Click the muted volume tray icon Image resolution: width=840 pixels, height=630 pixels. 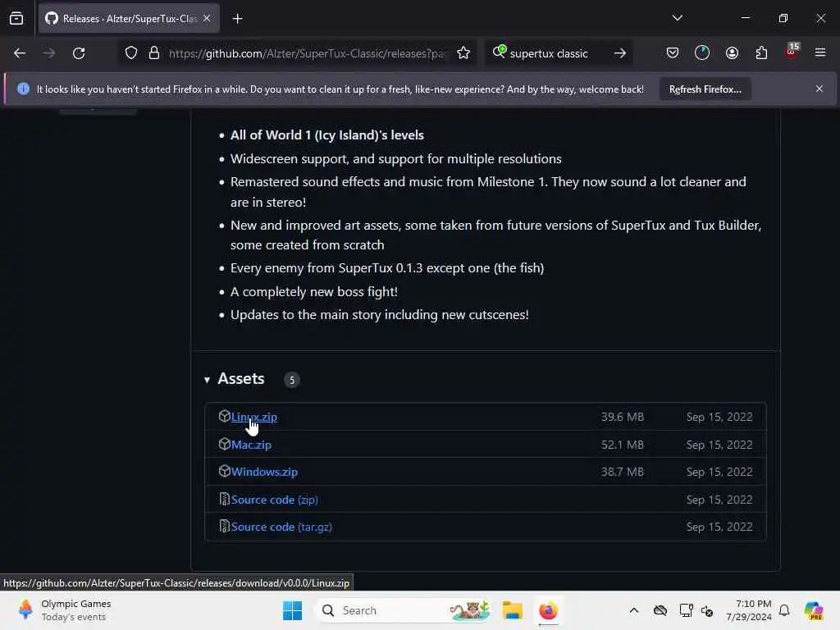(706, 610)
